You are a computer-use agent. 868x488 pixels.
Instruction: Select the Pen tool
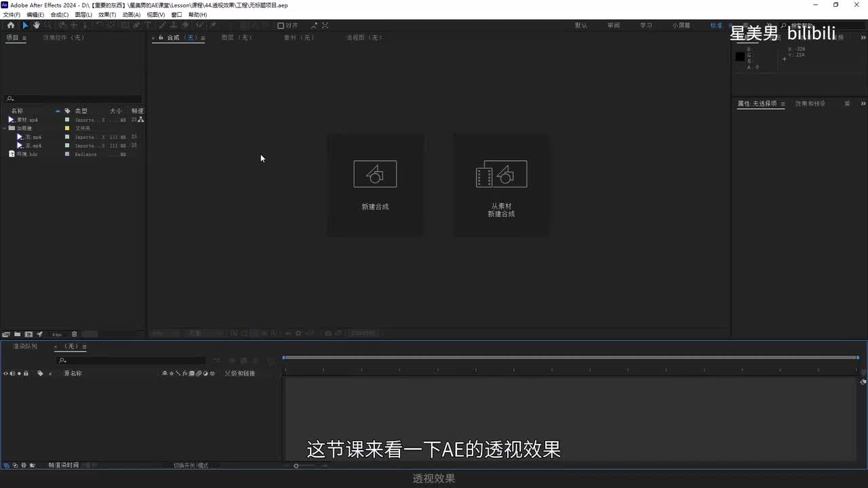coord(136,25)
